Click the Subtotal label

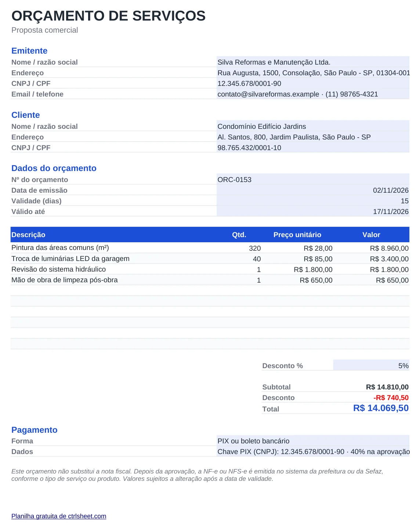point(276,387)
